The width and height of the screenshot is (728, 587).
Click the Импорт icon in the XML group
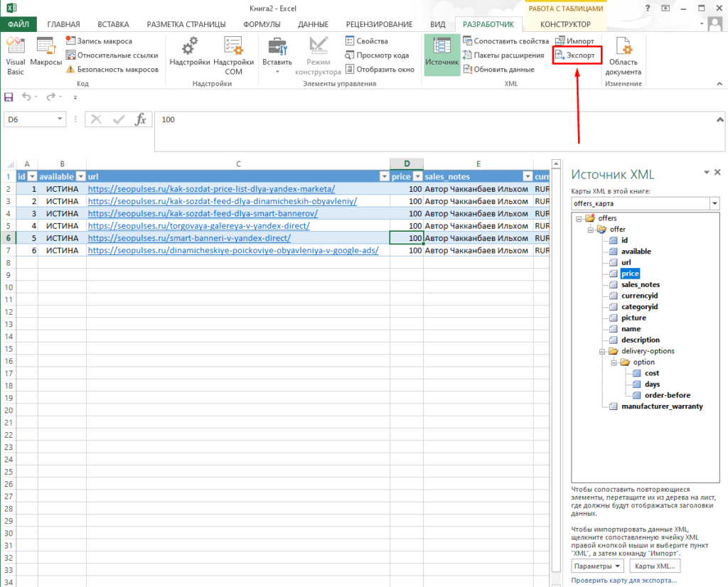574,41
